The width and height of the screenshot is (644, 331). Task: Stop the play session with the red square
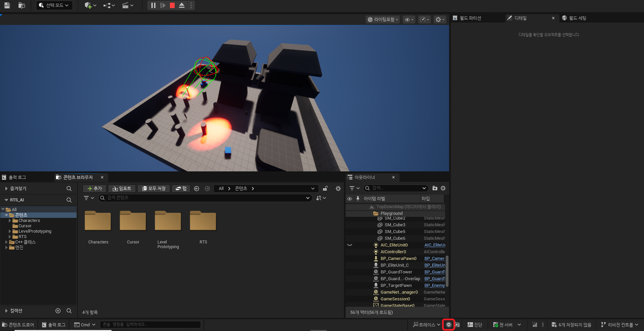(172, 5)
